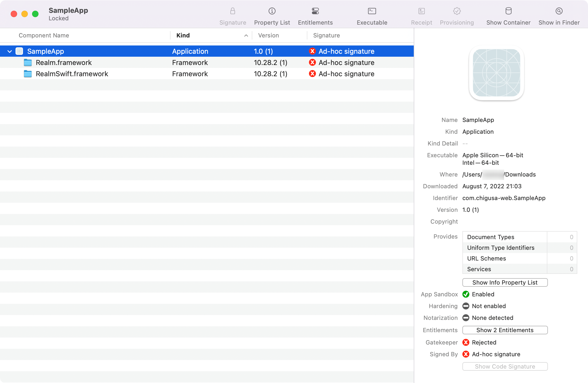Click the green App Sandbox enabled icon
588x383 pixels.
point(466,294)
